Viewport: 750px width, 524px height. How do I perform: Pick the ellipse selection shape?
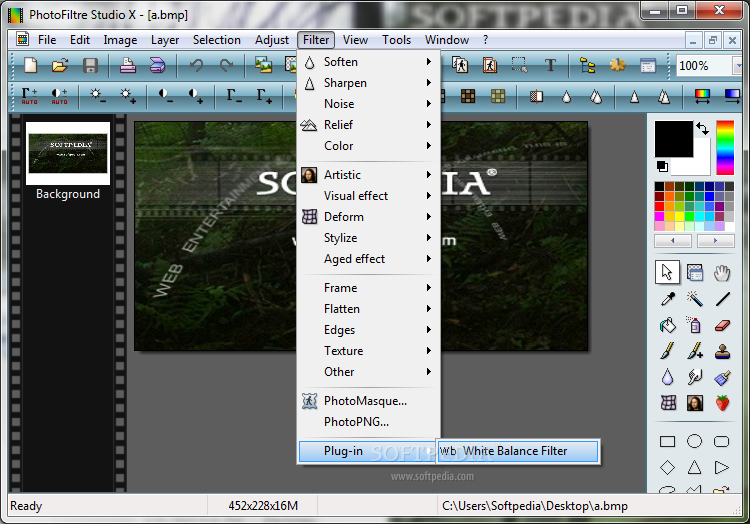tap(695, 441)
